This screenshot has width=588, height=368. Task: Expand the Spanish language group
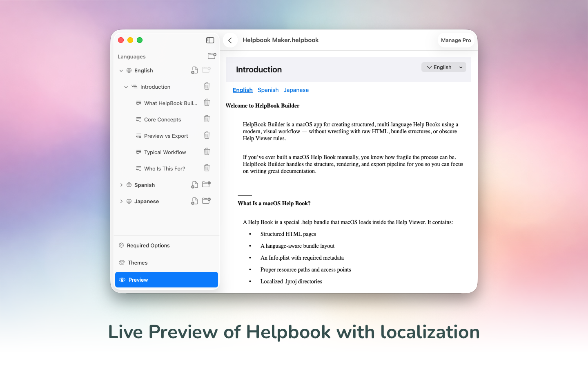tap(121, 185)
